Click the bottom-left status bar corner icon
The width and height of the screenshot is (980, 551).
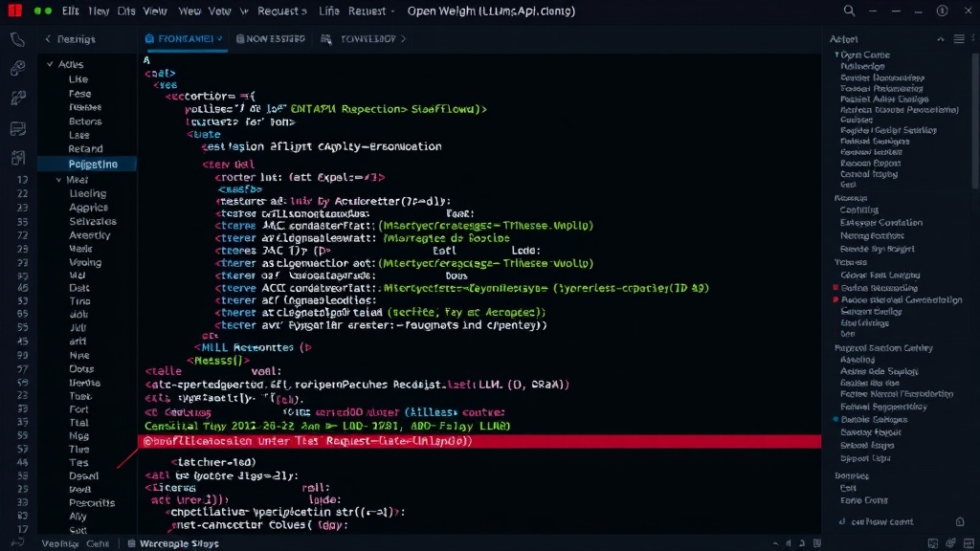[17, 543]
